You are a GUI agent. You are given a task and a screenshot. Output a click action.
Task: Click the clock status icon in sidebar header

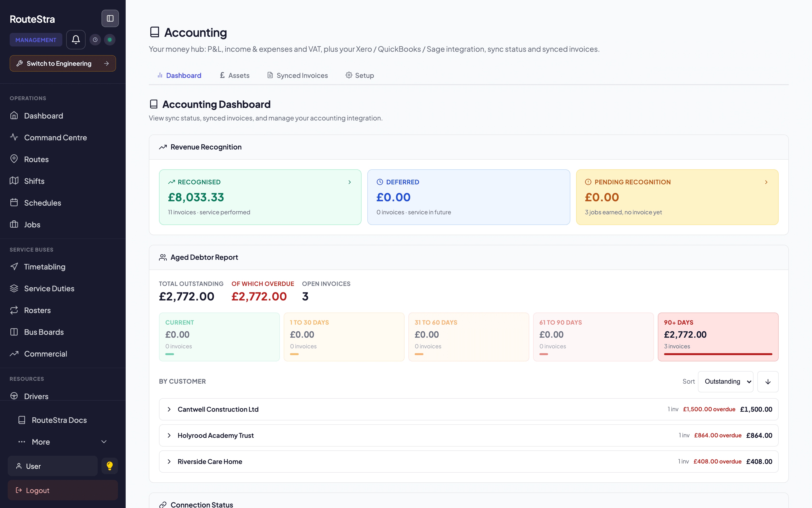point(95,40)
